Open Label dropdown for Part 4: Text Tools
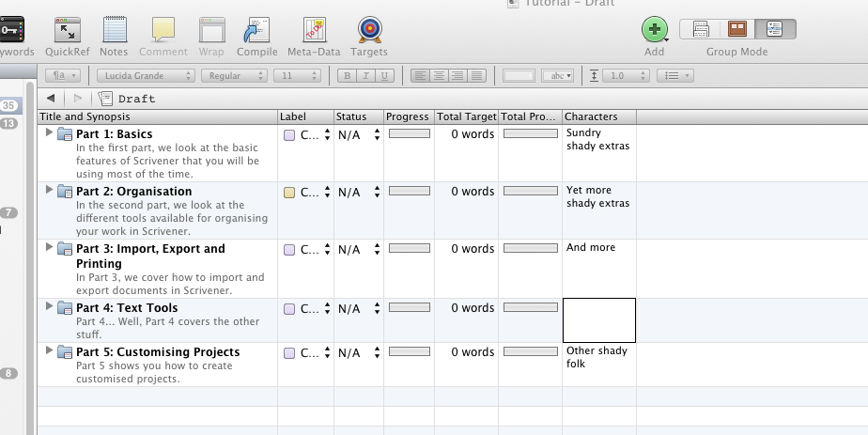This screenshot has width=868, height=435. tap(307, 309)
